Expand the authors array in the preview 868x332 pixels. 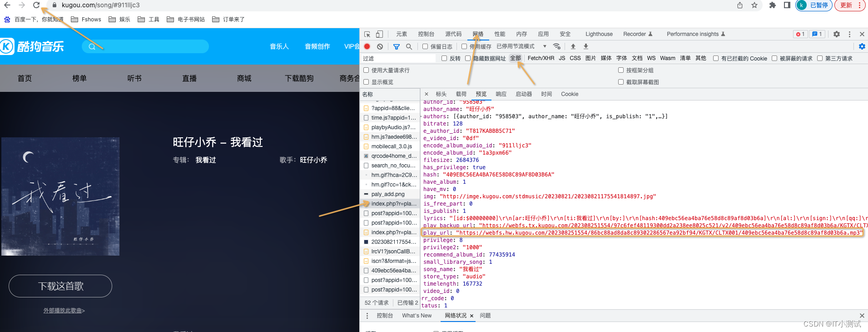[x=422, y=116]
